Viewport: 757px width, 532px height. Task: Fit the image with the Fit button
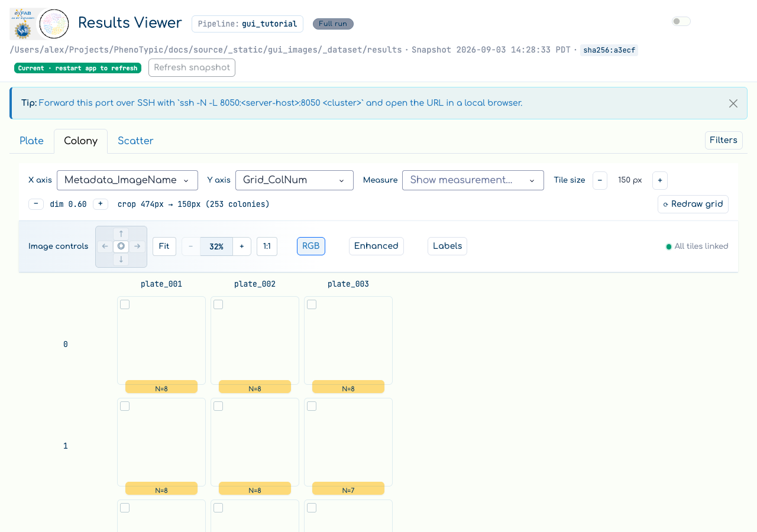point(164,246)
